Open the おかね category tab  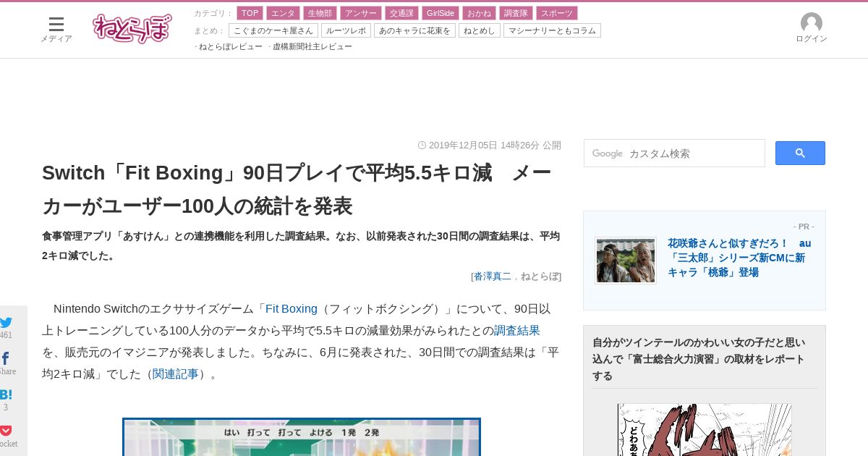(x=479, y=13)
